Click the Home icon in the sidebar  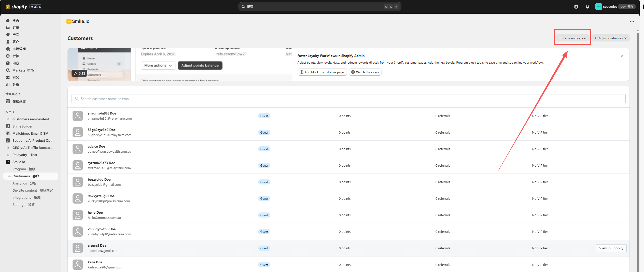pyautogui.click(x=8, y=20)
